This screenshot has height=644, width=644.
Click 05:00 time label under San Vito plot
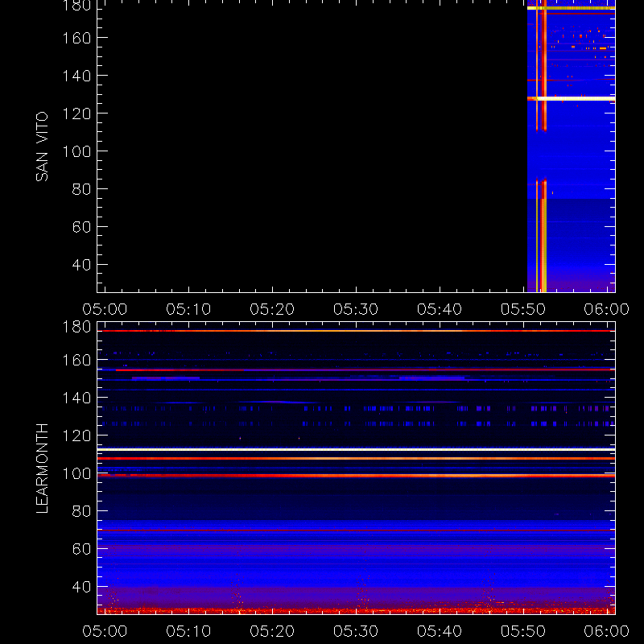(x=105, y=309)
